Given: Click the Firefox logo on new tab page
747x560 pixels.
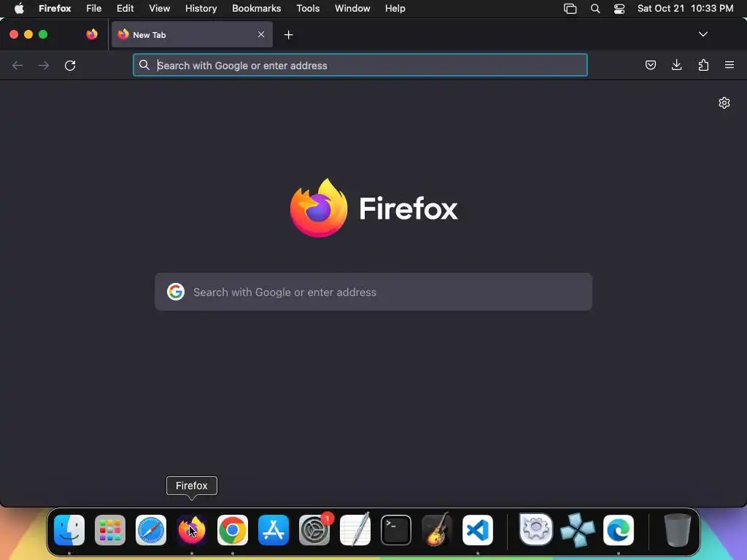Looking at the screenshot, I should (x=319, y=208).
